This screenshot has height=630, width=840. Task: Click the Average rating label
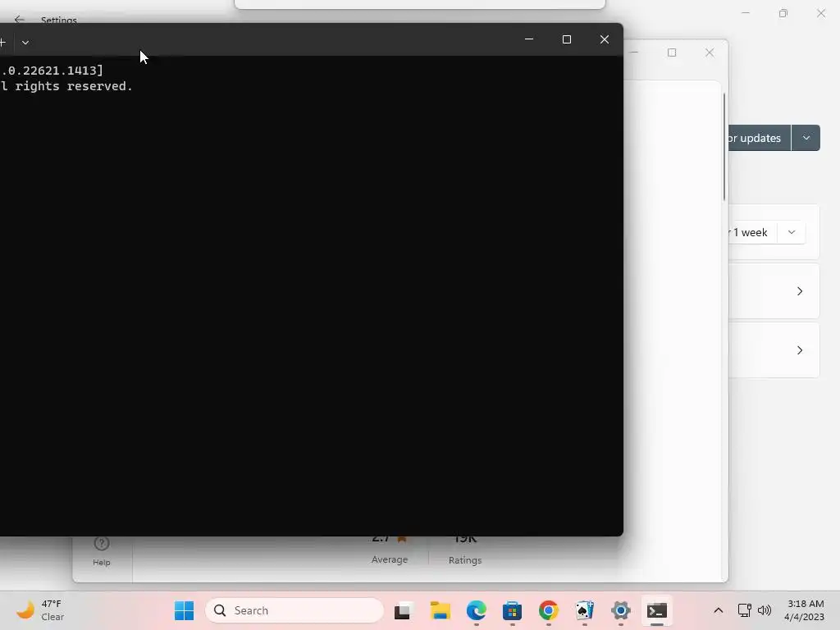pos(390,559)
